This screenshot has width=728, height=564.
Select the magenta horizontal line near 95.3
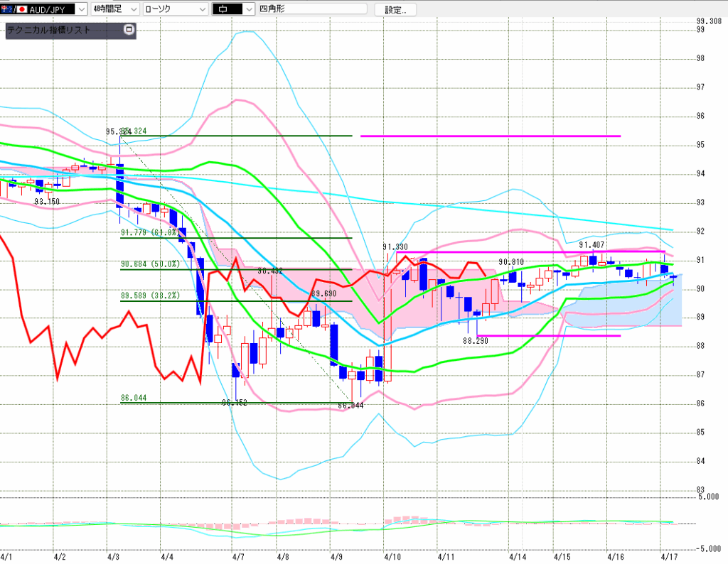click(x=491, y=136)
